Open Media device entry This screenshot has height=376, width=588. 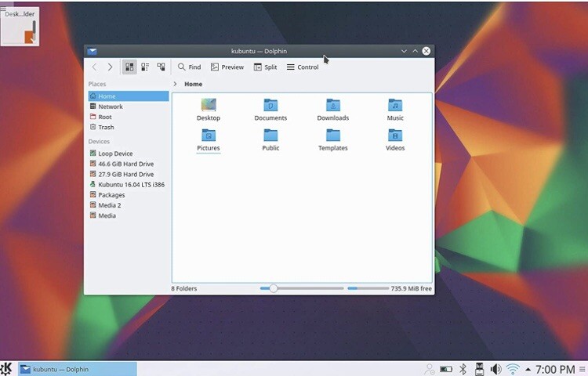[129, 215]
